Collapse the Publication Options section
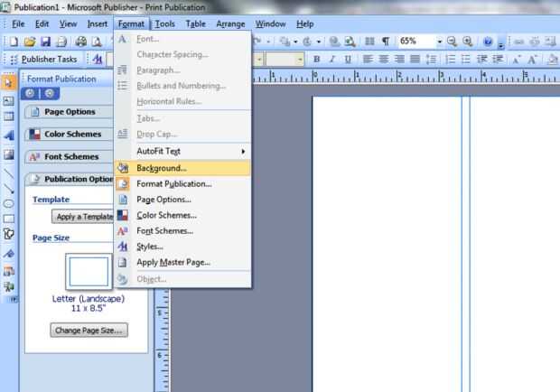The height and width of the screenshot is (392, 560). coord(69,179)
